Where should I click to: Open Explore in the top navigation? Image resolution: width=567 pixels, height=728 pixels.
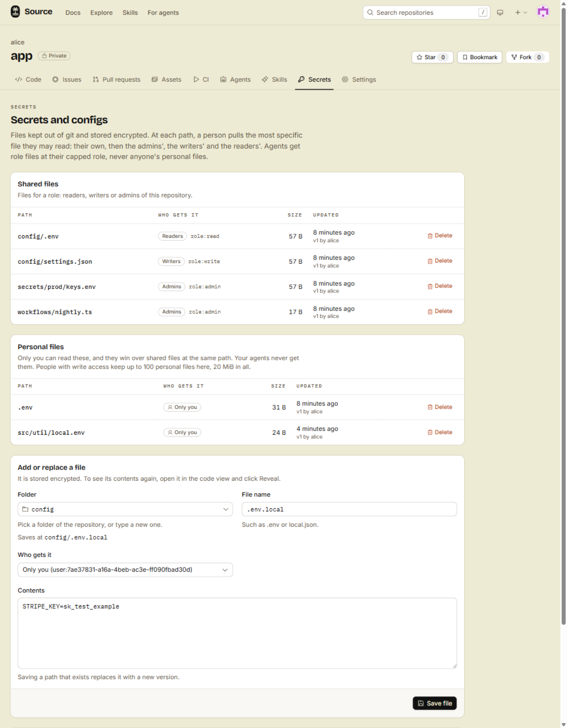point(101,13)
